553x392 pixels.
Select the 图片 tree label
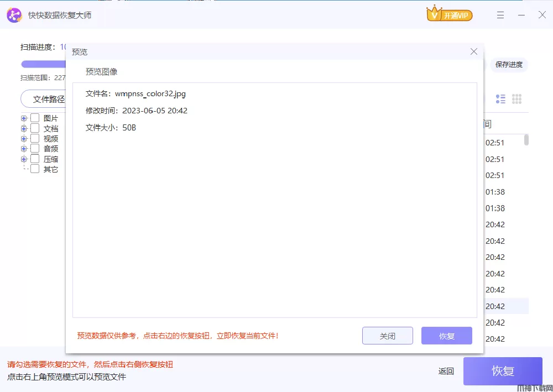tap(51, 118)
